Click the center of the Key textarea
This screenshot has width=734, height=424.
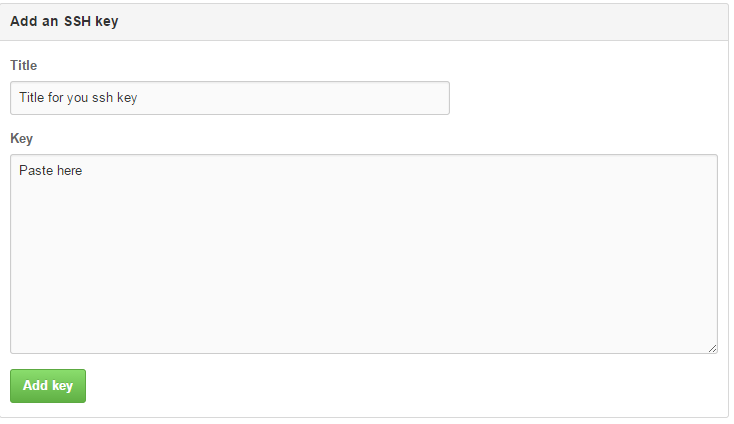364,254
